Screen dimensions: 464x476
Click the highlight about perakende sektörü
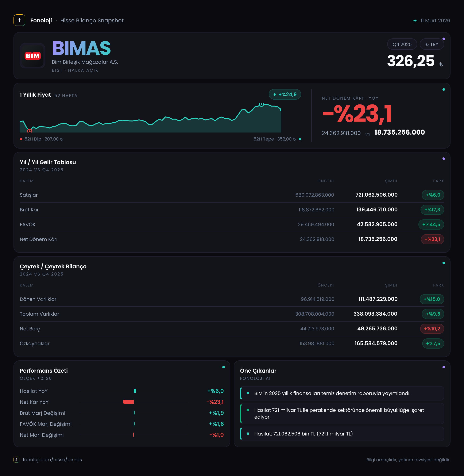[342, 414]
